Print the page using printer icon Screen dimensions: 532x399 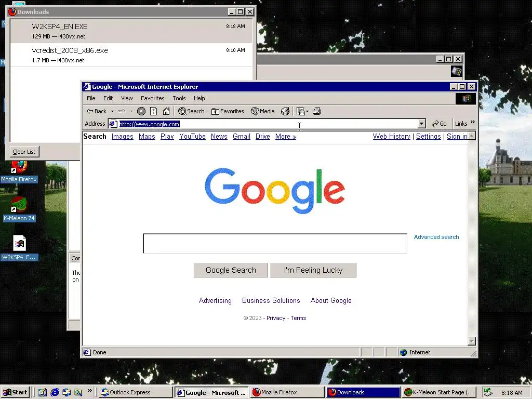click(x=316, y=111)
